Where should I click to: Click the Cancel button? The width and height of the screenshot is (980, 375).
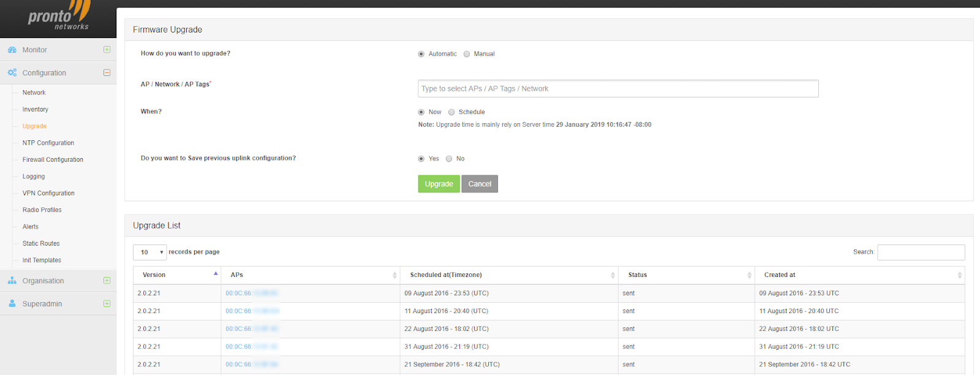point(480,184)
